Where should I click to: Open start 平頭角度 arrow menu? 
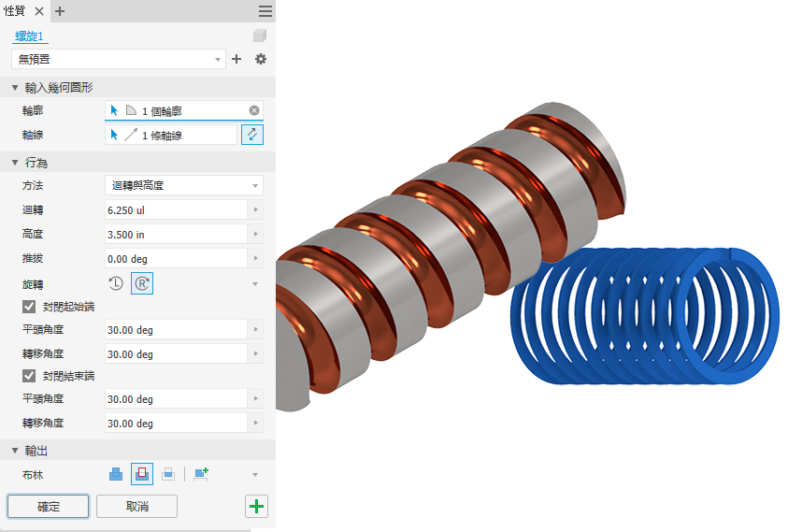coord(256,330)
